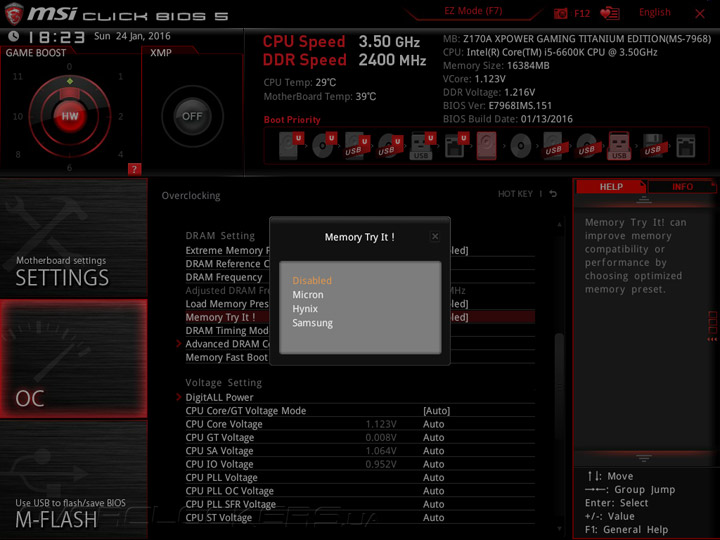This screenshot has height=540, width=720.
Task: Click the back arrow next to HOT KEY
Action: pos(553,194)
